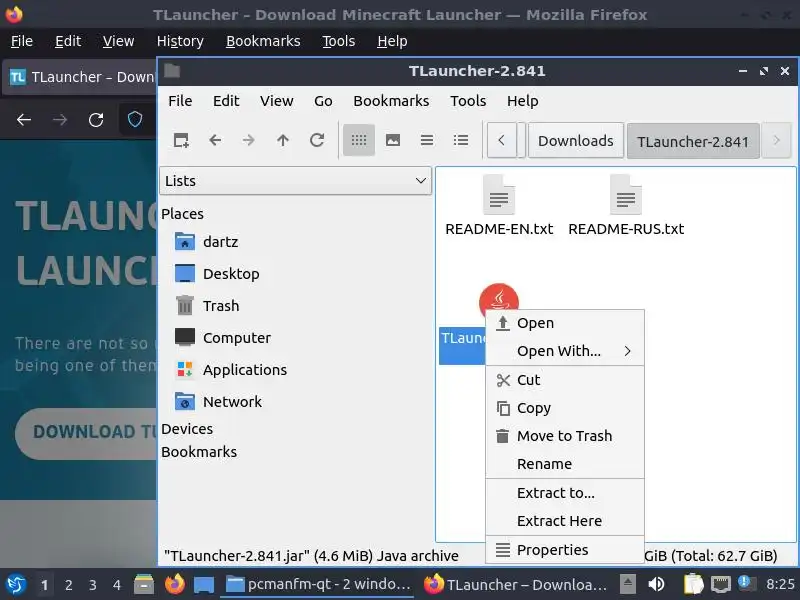Switch to thumbnail view mode

[x=393, y=140]
